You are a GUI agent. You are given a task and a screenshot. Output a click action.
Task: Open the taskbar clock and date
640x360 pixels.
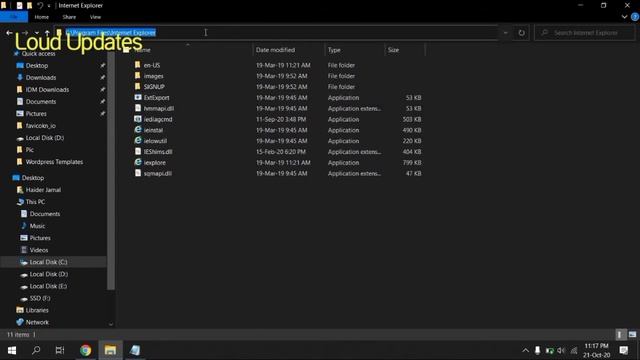coord(596,350)
